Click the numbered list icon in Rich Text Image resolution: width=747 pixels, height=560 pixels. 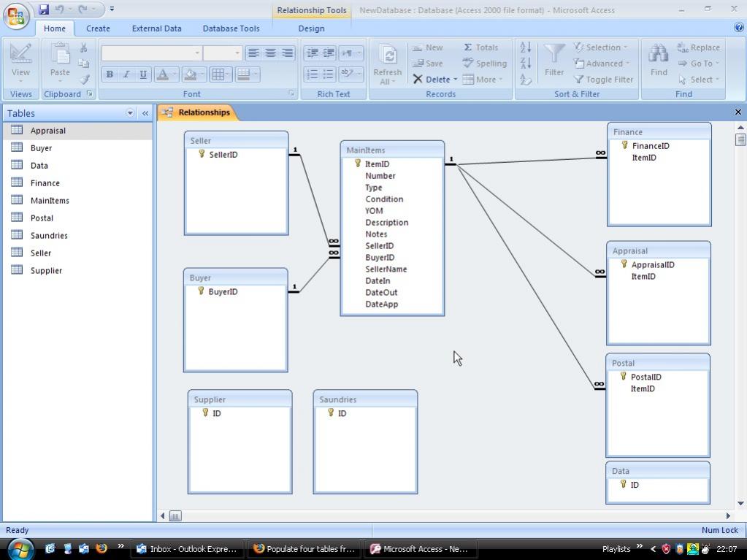pos(312,74)
